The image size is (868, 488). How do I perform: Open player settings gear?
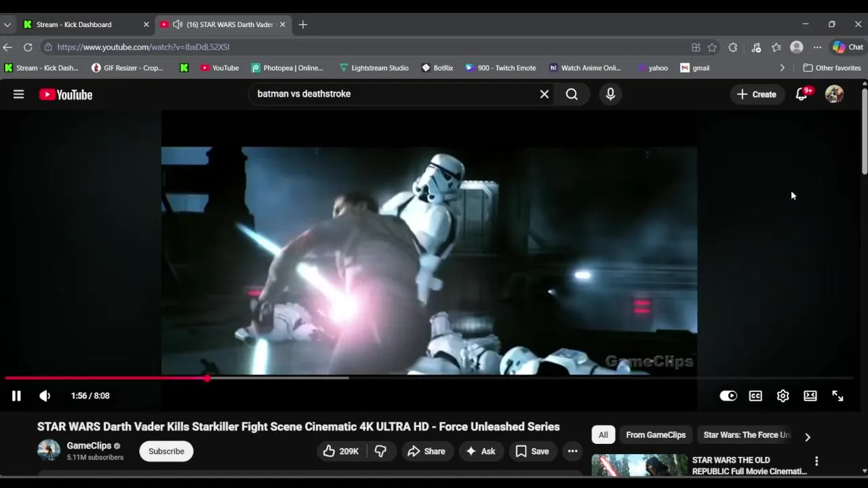(x=783, y=396)
